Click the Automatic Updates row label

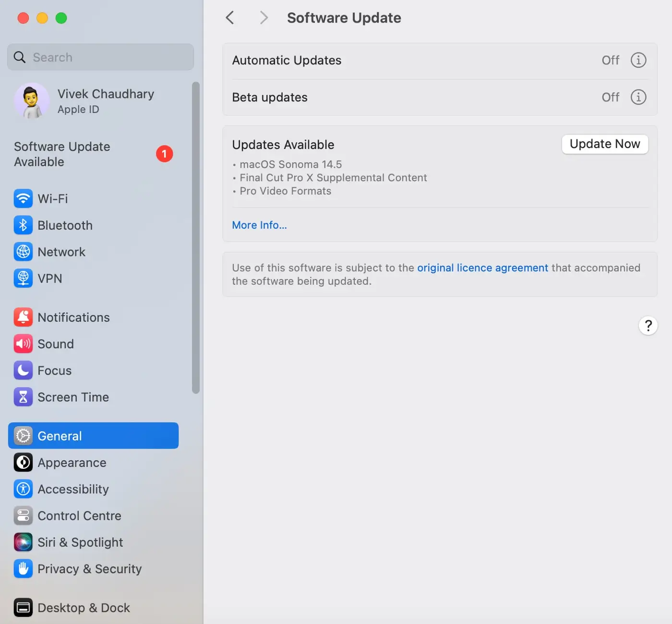click(287, 60)
